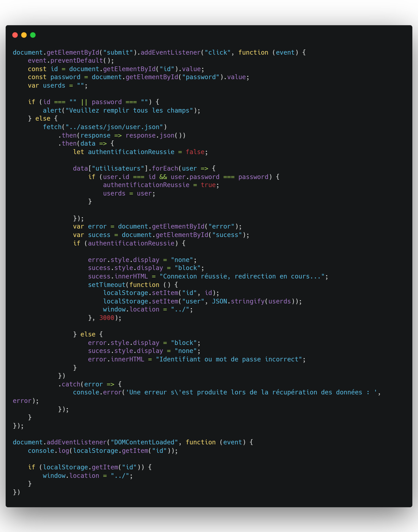Click the yellow minimize window dot
The height and width of the screenshot is (532, 418).
pos(24,35)
